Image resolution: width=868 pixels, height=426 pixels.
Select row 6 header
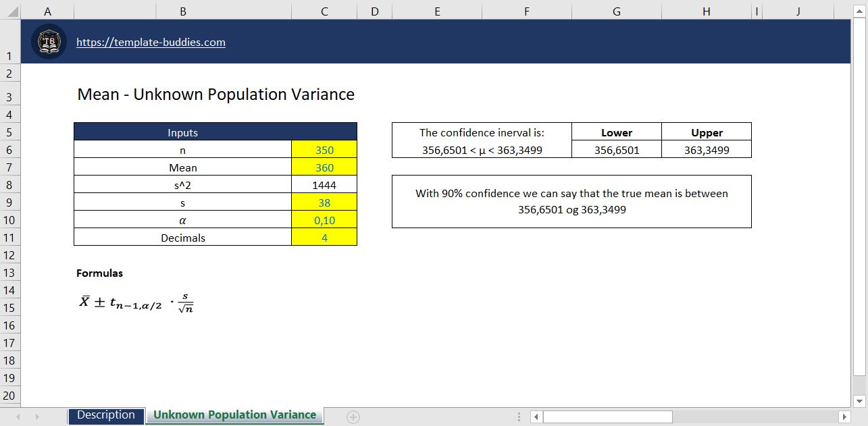tap(9, 149)
